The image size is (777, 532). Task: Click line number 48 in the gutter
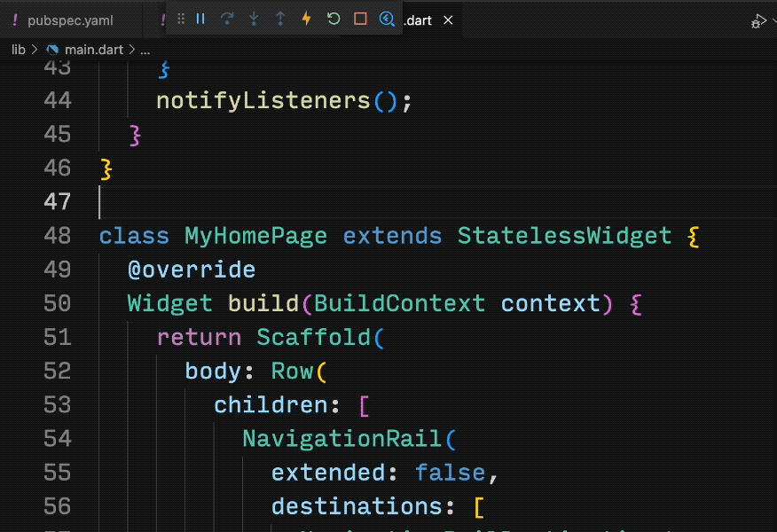(x=58, y=236)
